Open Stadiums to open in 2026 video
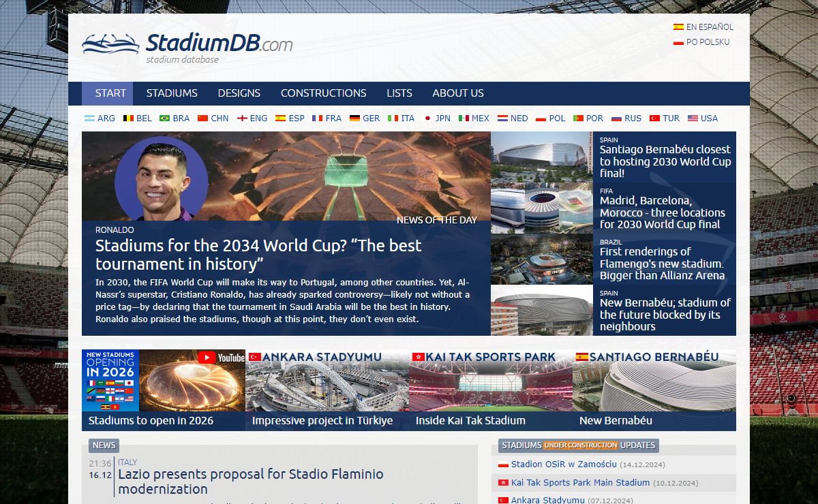This screenshot has height=504, width=818. coord(164,390)
